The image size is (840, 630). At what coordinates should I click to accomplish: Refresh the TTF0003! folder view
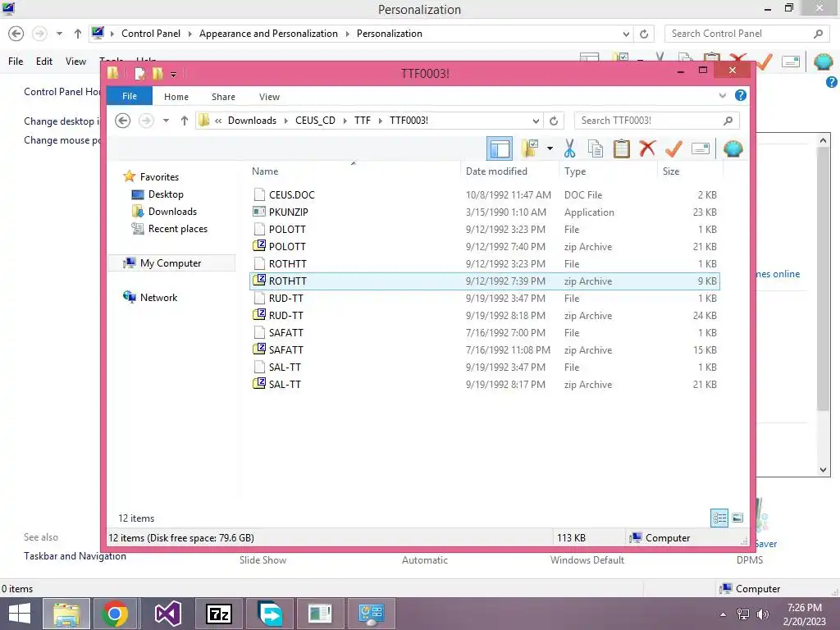(x=554, y=121)
